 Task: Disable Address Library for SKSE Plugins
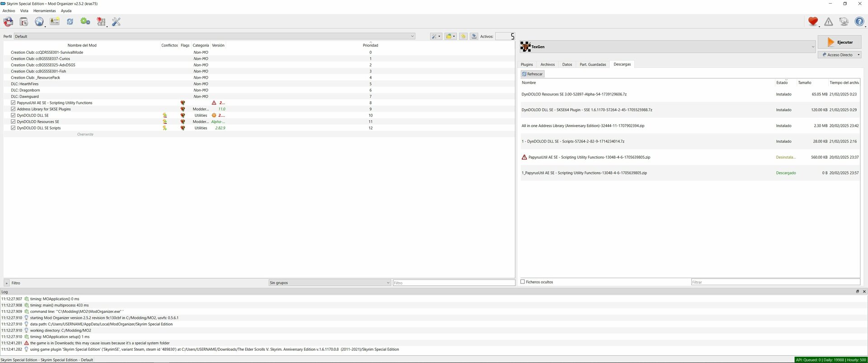(13, 109)
